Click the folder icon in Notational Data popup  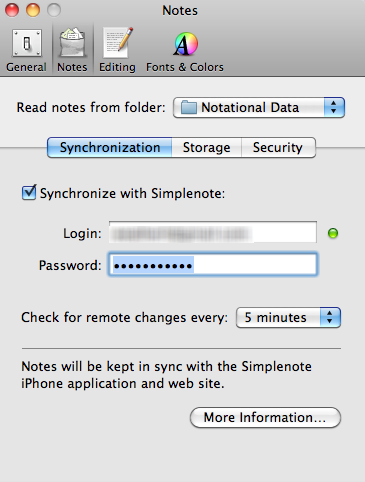pos(188,108)
